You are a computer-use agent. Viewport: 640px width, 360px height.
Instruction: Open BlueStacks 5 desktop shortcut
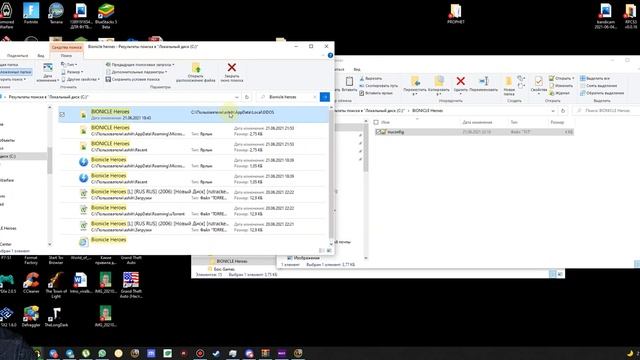106,16
